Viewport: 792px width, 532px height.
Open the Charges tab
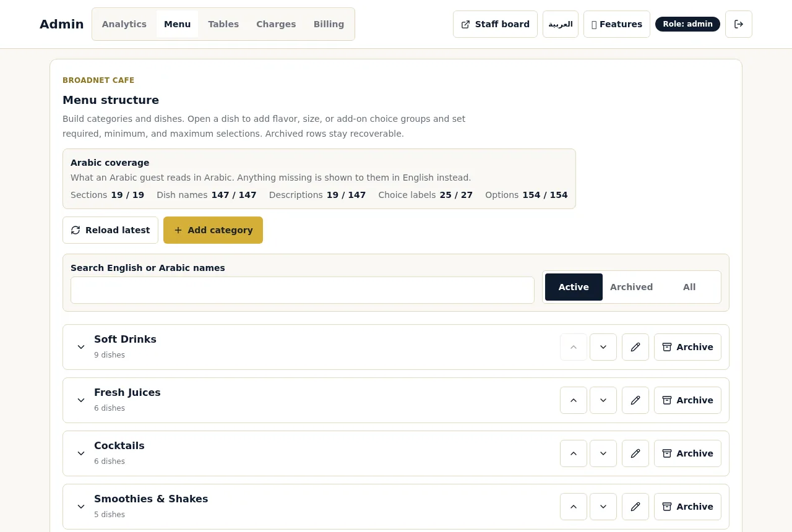[x=276, y=24]
